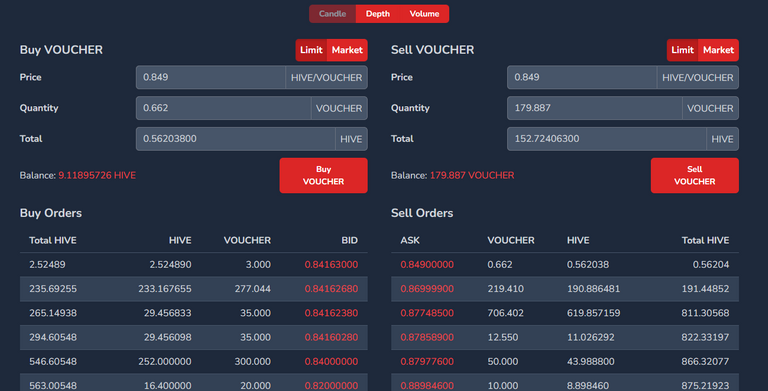The width and height of the screenshot is (768, 391).
Task: Click sell order HIVE amount 190.886481
Action: (594, 289)
